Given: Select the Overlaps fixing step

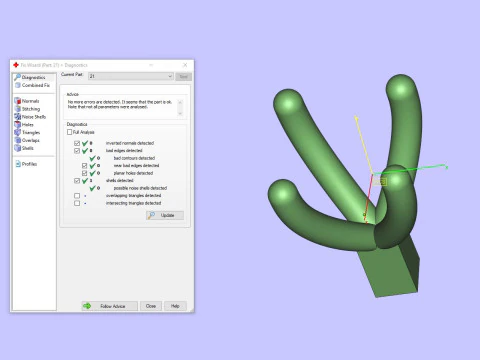Looking at the screenshot, I should pos(27,140).
